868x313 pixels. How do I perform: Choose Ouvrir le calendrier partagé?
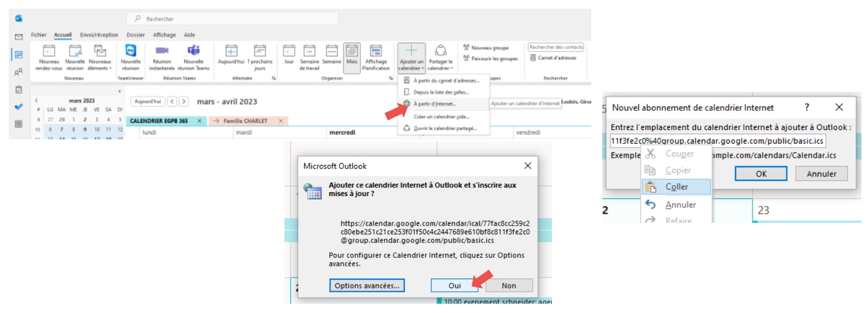(x=444, y=128)
